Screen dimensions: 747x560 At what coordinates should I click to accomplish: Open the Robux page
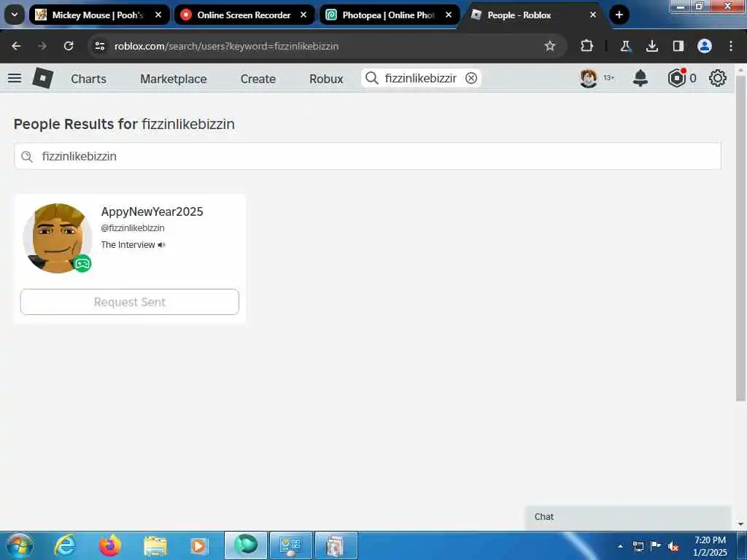click(326, 79)
